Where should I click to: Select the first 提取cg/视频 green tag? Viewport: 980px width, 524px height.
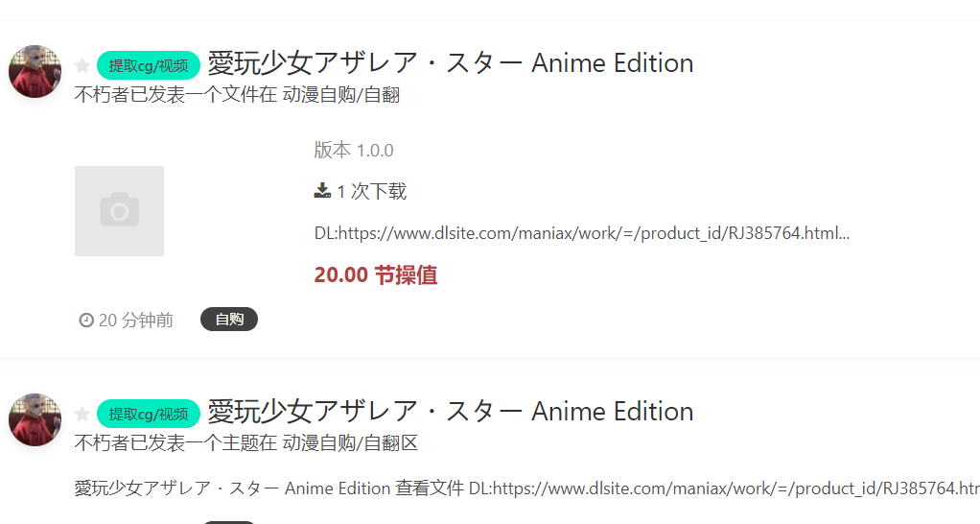[148, 65]
